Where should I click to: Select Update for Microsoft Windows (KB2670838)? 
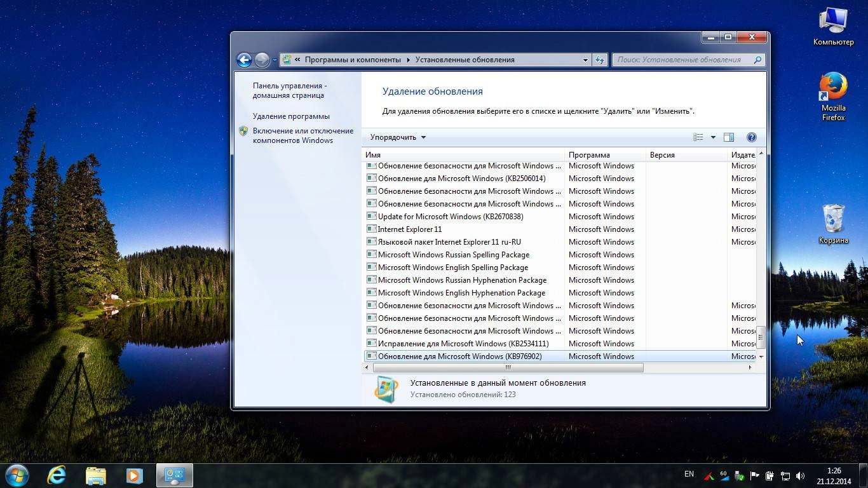pyautogui.click(x=451, y=217)
